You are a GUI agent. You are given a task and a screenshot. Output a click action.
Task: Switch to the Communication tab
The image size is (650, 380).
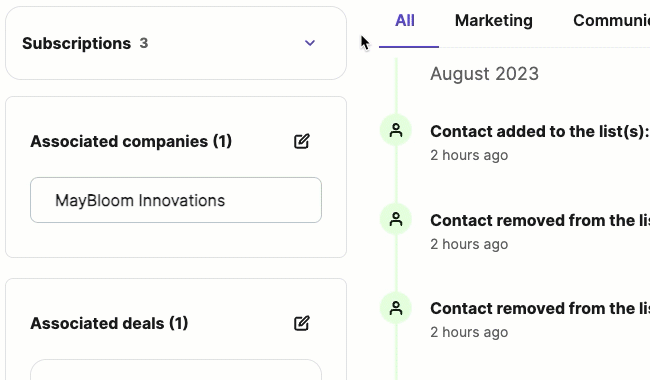click(611, 21)
